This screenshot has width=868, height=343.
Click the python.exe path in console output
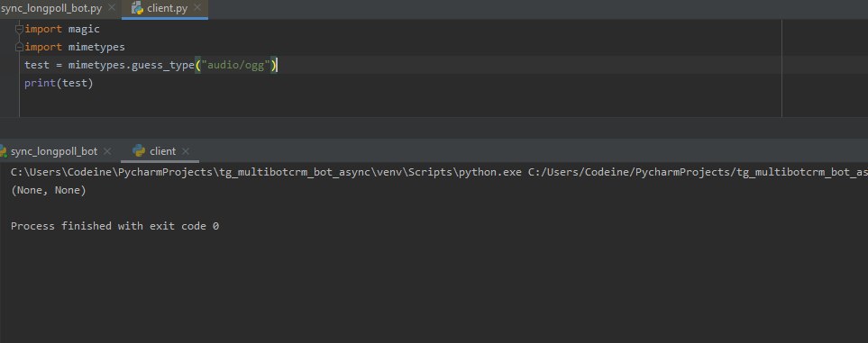pos(266,172)
